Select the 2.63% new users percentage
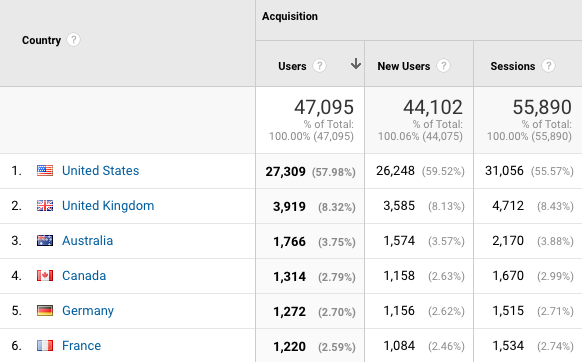This screenshot has width=582, height=362. (446, 276)
